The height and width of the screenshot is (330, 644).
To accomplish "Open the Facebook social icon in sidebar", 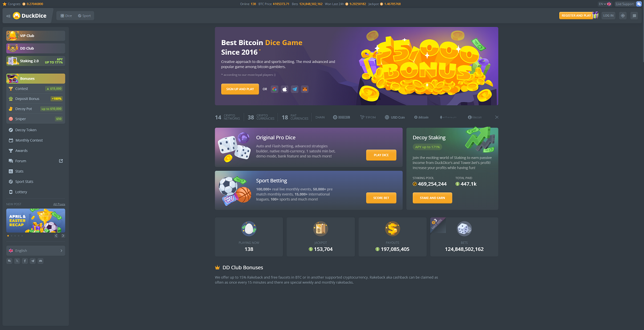I will click(25, 261).
